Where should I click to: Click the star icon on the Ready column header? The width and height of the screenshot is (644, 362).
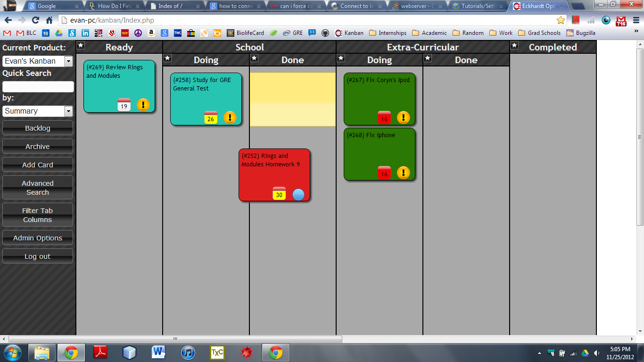point(81,45)
